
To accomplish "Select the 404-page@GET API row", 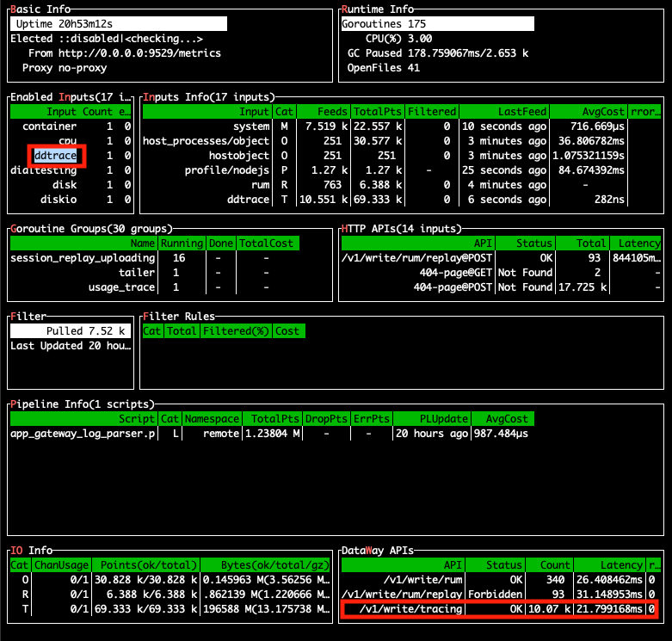I will coord(501,273).
